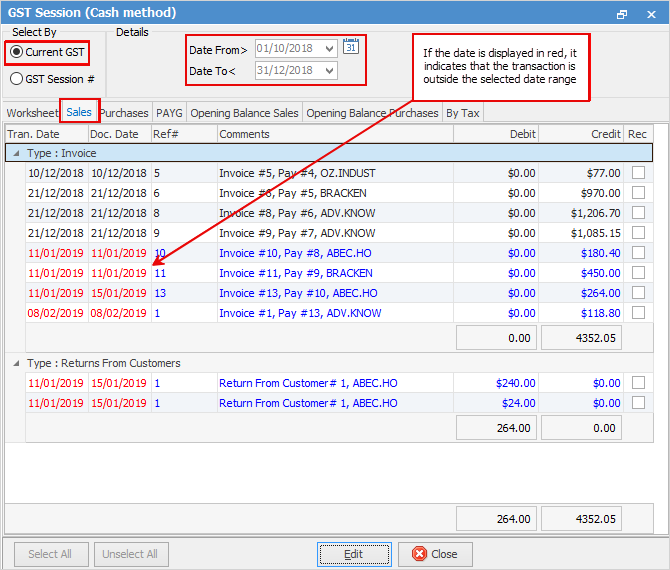
Task: Tick Rec checkbox for the $24.00 return row
Action: coord(638,403)
